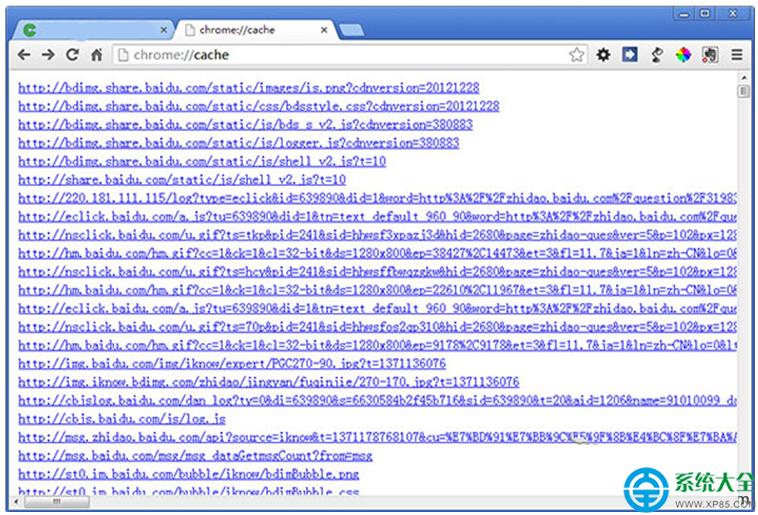Open hm.gif link with ep=9178
The image size is (758, 515).
click(x=378, y=345)
